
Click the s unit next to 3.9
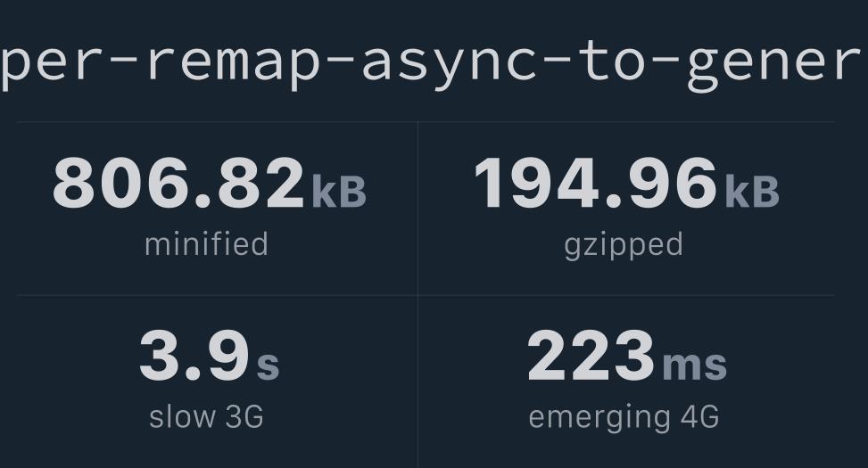click(x=268, y=365)
